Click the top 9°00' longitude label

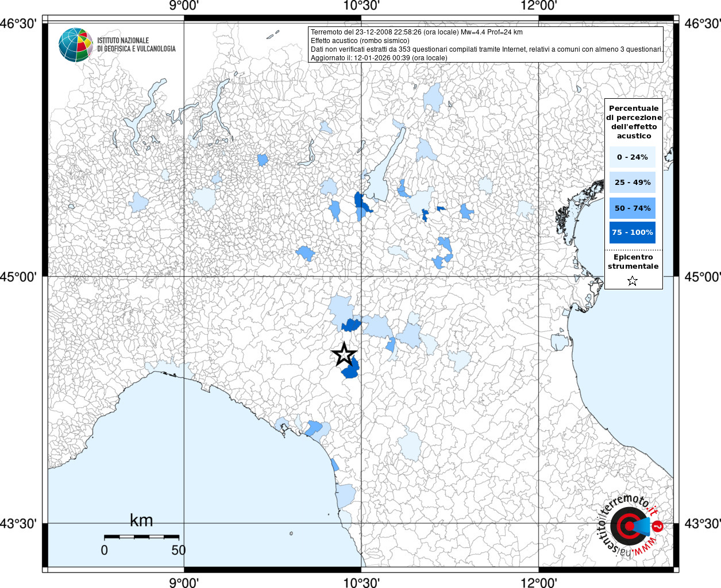[x=184, y=6]
